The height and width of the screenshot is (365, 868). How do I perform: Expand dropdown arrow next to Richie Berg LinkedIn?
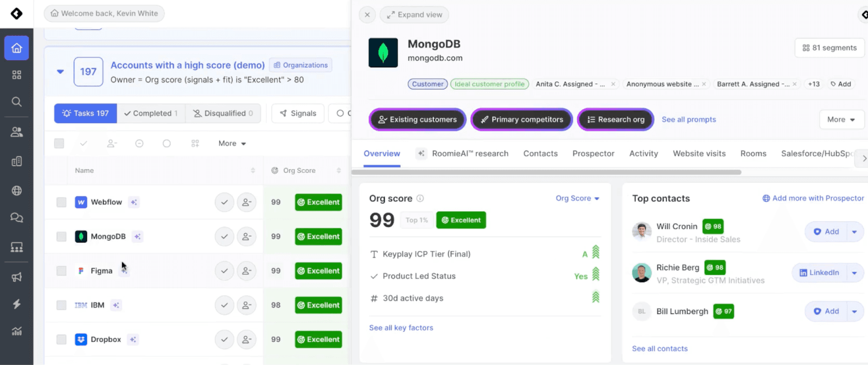(854, 273)
